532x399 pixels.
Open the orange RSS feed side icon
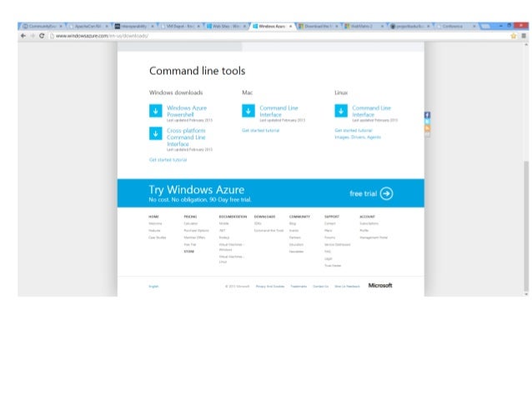[428, 128]
